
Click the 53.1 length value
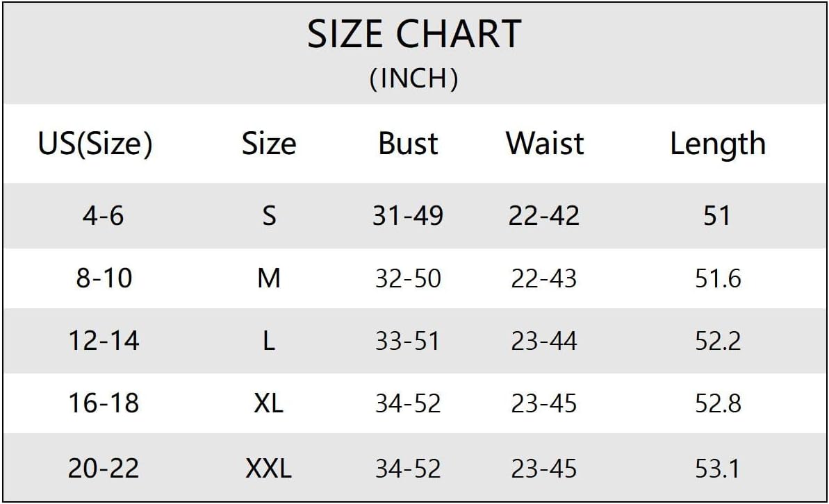[x=717, y=469]
